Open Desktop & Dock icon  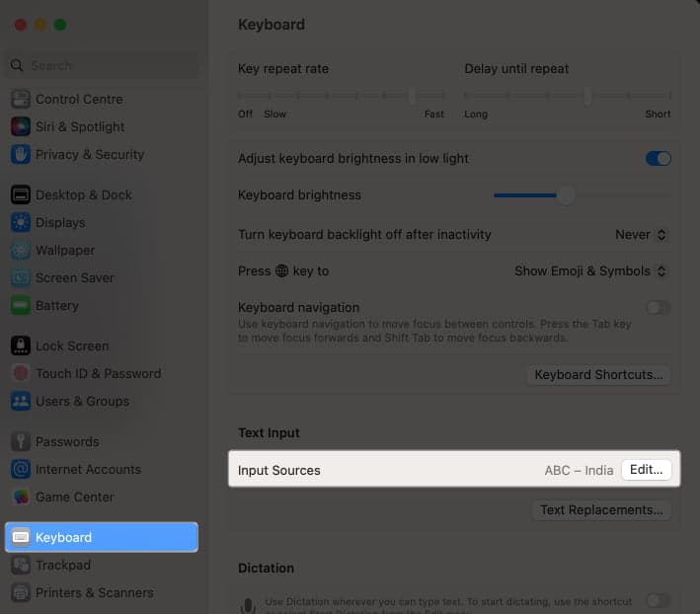(x=21, y=195)
